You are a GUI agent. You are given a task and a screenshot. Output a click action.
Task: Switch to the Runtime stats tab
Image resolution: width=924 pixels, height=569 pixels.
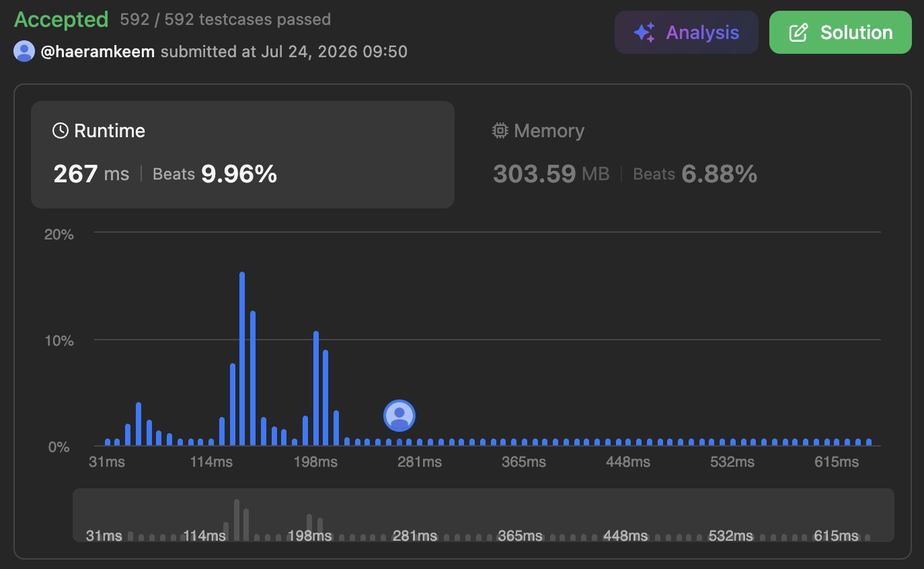tap(243, 155)
